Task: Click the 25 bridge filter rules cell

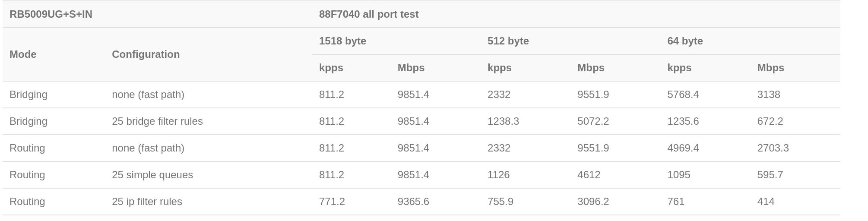Action: (x=157, y=121)
